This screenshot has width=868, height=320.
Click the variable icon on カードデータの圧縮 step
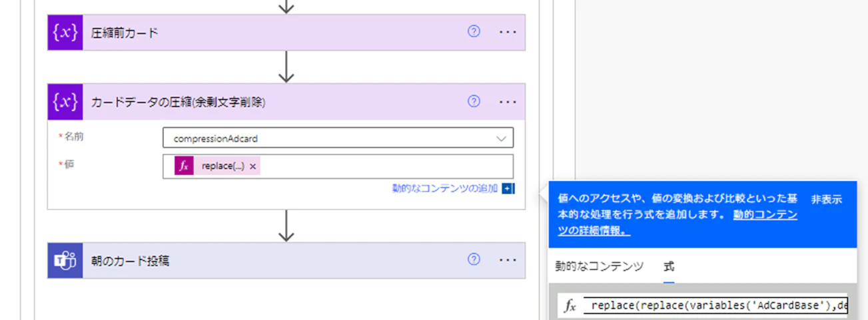[x=65, y=101]
